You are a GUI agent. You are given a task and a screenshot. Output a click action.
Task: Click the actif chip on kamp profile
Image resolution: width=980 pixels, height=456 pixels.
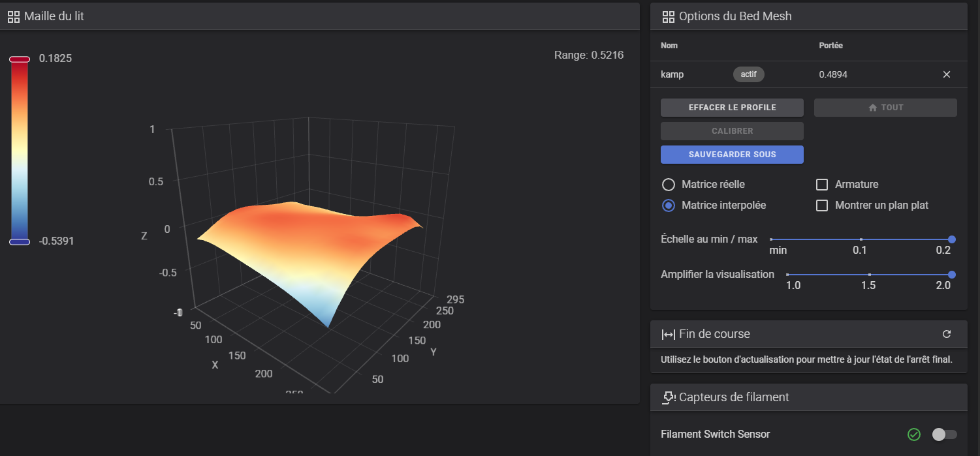(748, 74)
